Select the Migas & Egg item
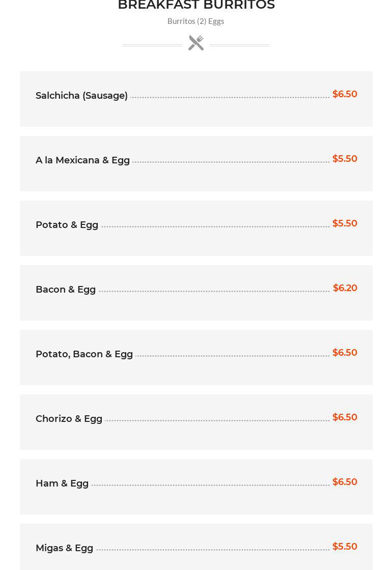The height and width of the screenshot is (570, 392). coord(64,548)
